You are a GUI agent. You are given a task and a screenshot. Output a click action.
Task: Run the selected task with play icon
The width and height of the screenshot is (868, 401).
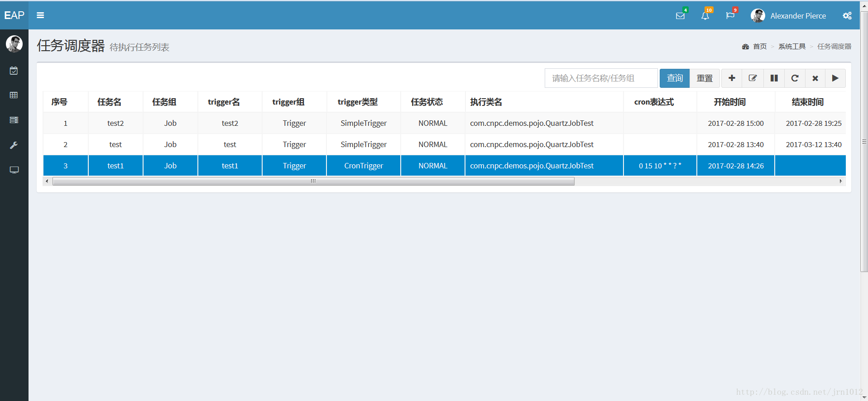pos(835,78)
